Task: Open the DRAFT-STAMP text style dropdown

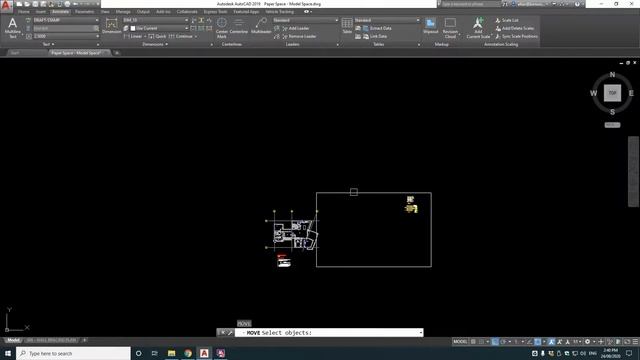Action: click(x=65, y=20)
